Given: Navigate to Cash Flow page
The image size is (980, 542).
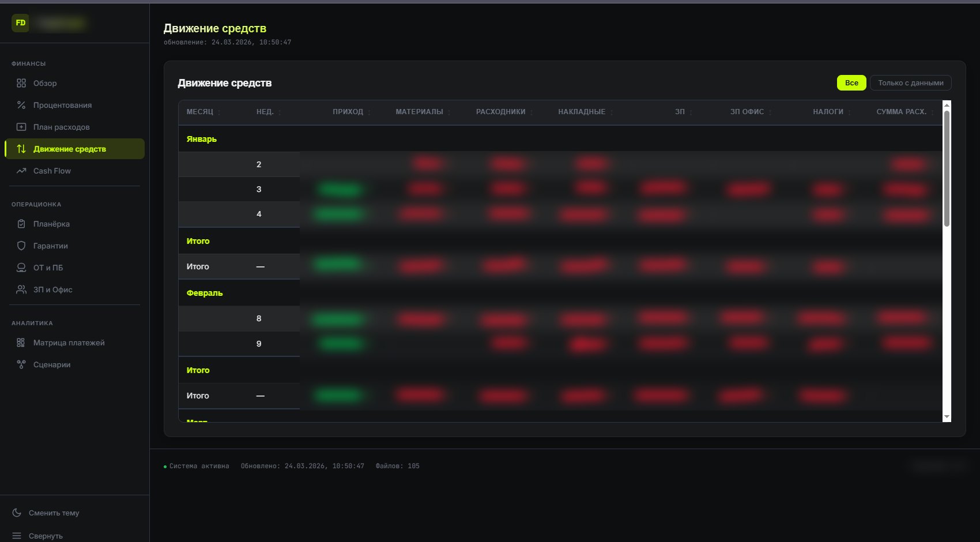Looking at the screenshot, I should point(74,171).
